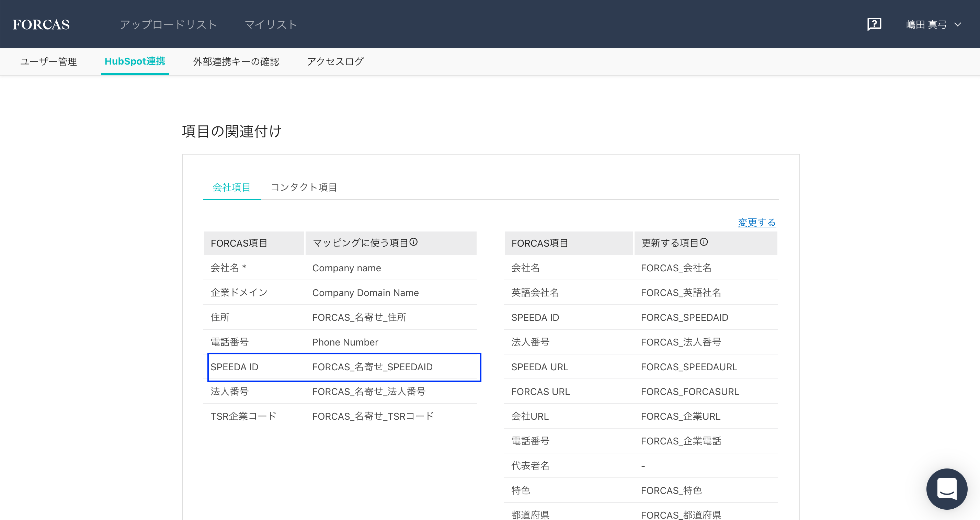
Task: Click the FORCAS logo
Action: [41, 24]
